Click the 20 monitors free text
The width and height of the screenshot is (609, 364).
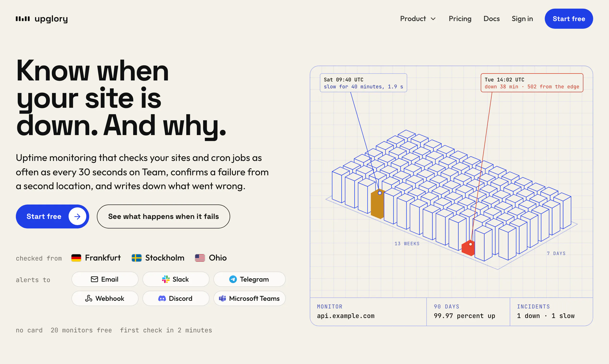[81, 330]
